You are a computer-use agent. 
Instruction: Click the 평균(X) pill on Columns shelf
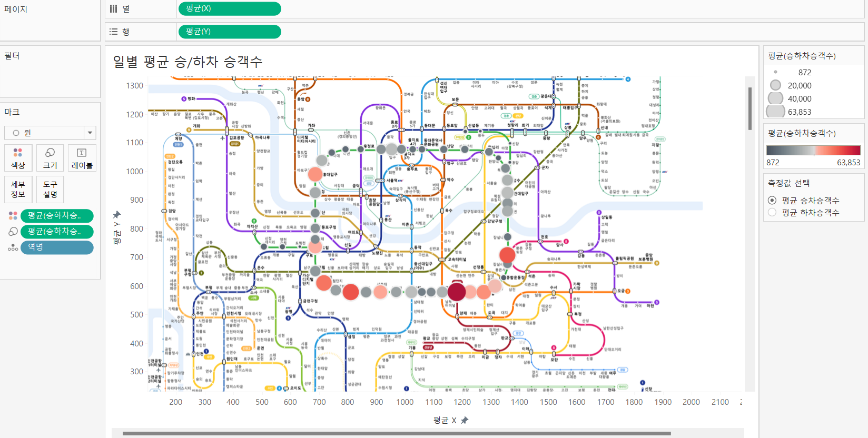click(x=230, y=9)
